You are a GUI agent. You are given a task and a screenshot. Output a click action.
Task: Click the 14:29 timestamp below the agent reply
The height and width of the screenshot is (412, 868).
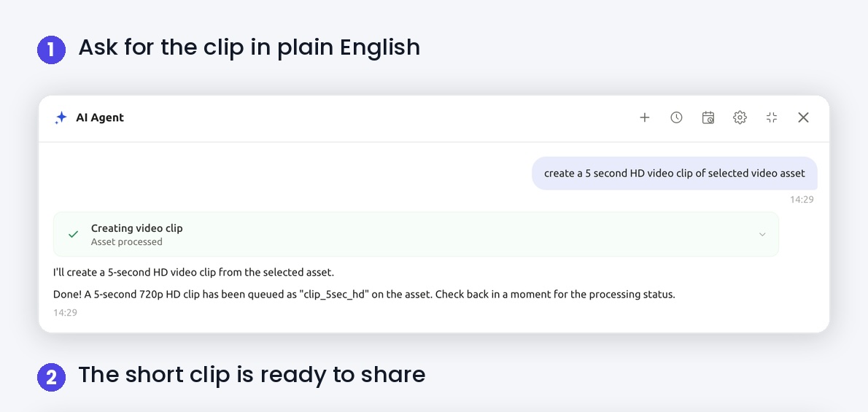[66, 313]
